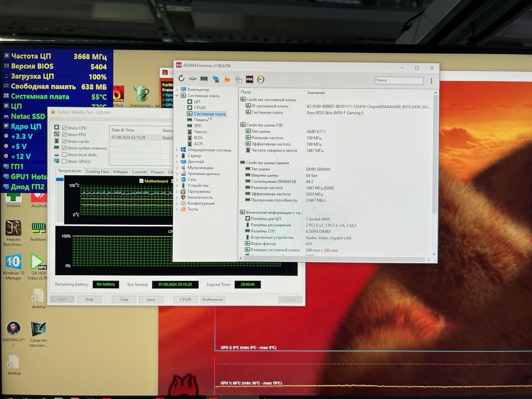Viewport: 532px width, 399px height.
Task: Enable the Stress GPU(s) checkbox
Action: 64,161
